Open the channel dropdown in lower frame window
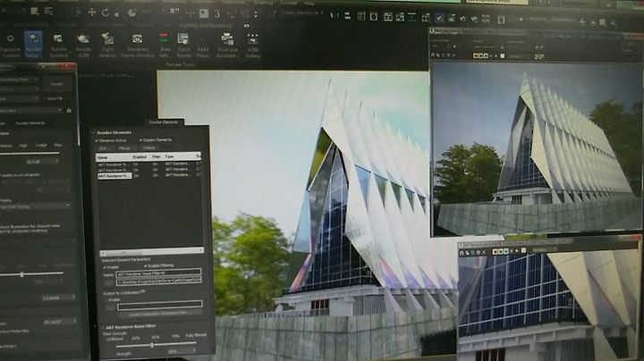The image size is (644, 361). click(544, 249)
